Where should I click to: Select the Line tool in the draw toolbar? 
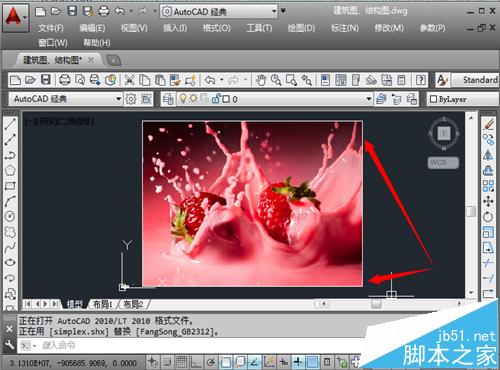pos(10,124)
